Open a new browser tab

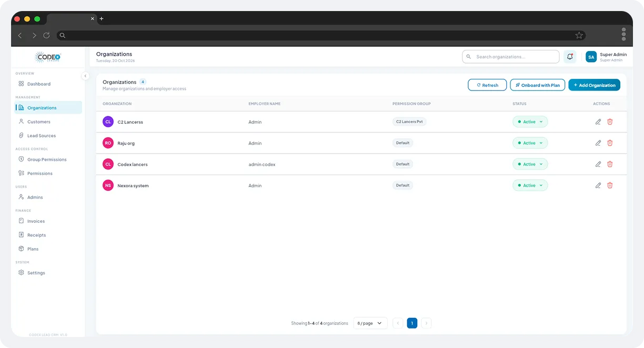(x=102, y=19)
